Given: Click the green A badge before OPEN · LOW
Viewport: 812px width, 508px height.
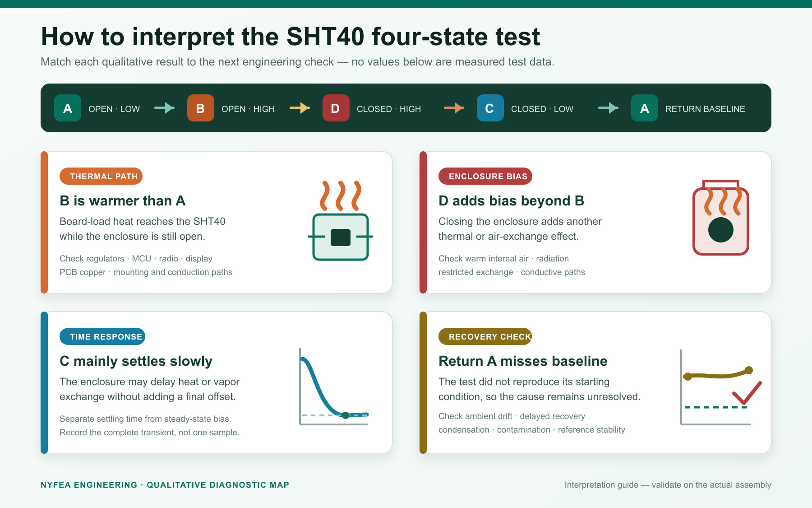Looking at the screenshot, I should [x=68, y=108].
